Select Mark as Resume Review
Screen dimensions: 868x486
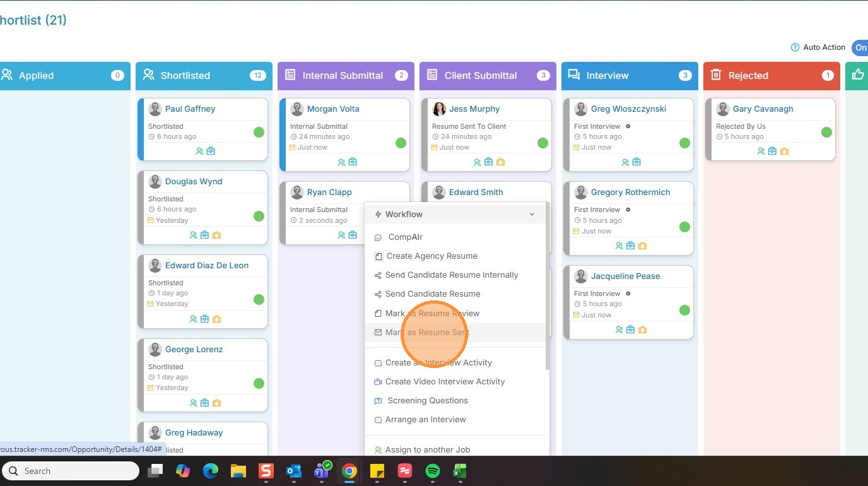433,314
